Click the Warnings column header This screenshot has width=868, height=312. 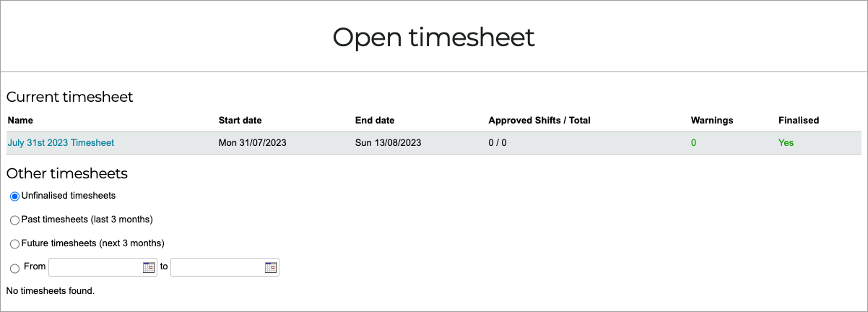712,121
